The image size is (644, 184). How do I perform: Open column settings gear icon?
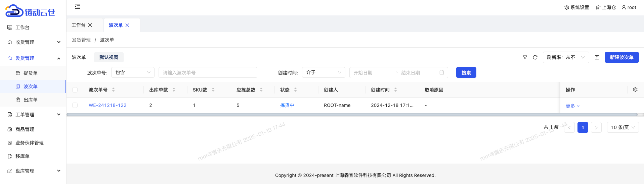tap(635, 89)
